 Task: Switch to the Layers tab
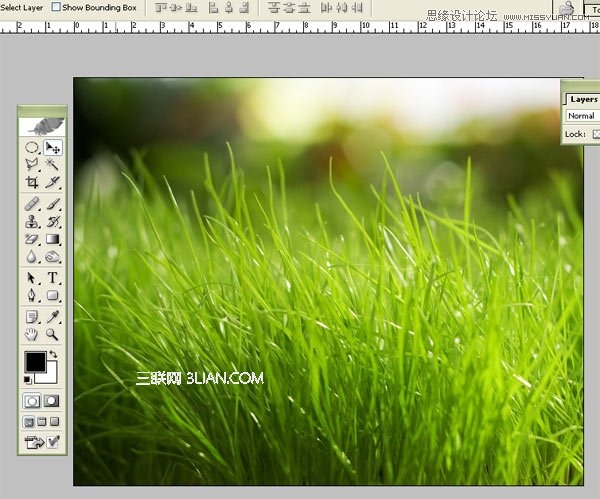583,99
